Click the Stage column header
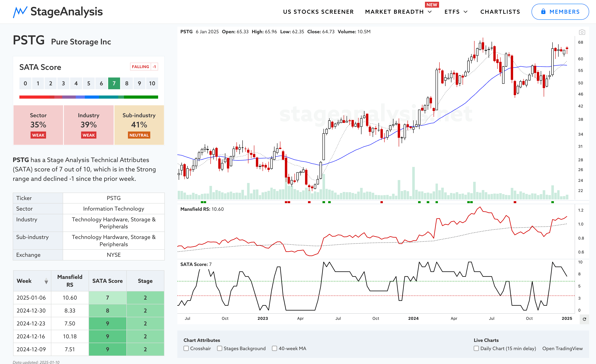Viewport: 596px width, 364px height. point(145,281)
